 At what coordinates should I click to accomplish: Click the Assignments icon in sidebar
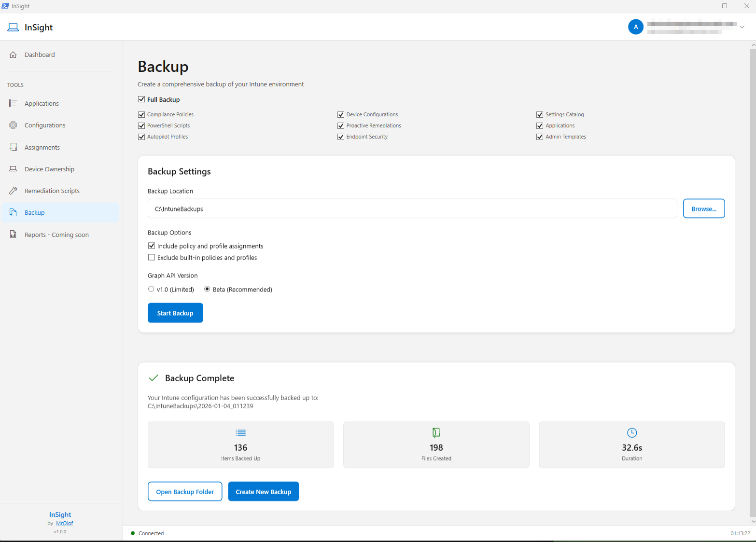13,147
